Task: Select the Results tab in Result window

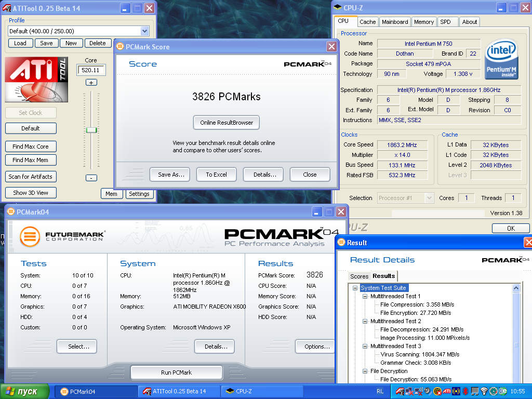Action: [x=384, y=276]
